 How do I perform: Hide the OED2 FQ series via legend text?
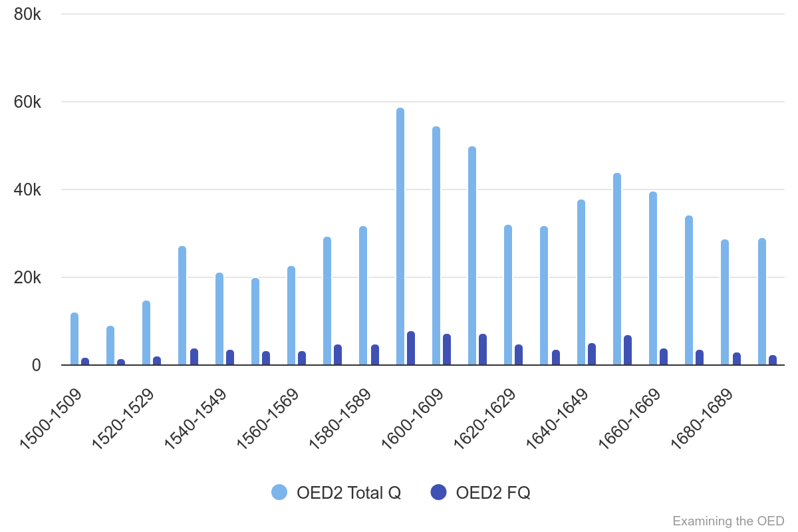493,493
